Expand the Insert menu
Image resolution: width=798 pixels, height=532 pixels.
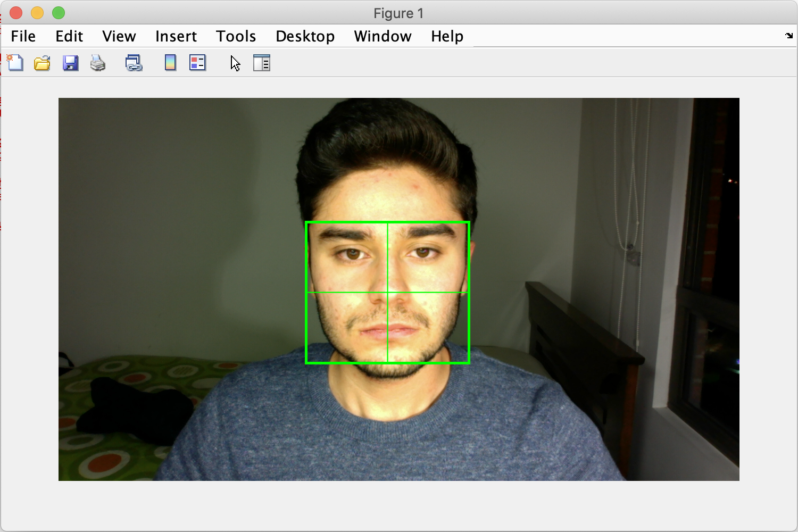pos(176,36)
